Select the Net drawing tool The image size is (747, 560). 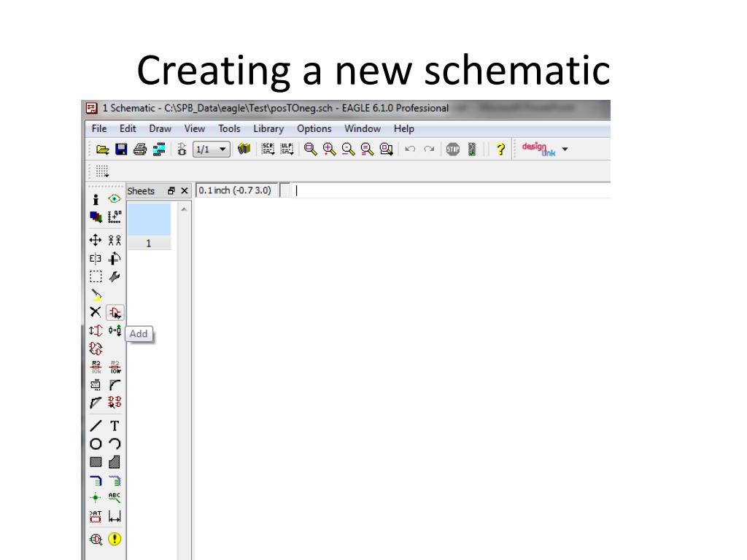96,481
